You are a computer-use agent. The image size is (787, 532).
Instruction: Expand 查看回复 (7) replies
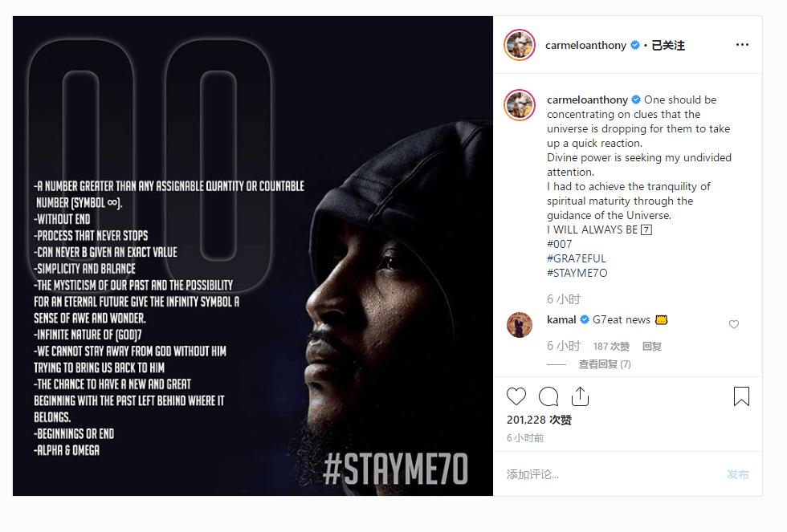[604, 364]
